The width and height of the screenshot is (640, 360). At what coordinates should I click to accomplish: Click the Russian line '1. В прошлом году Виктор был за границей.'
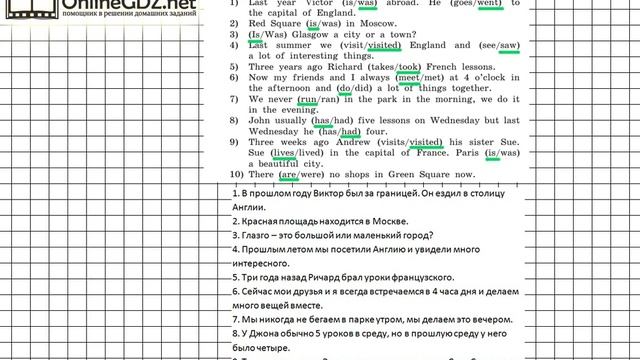[326, 193]
